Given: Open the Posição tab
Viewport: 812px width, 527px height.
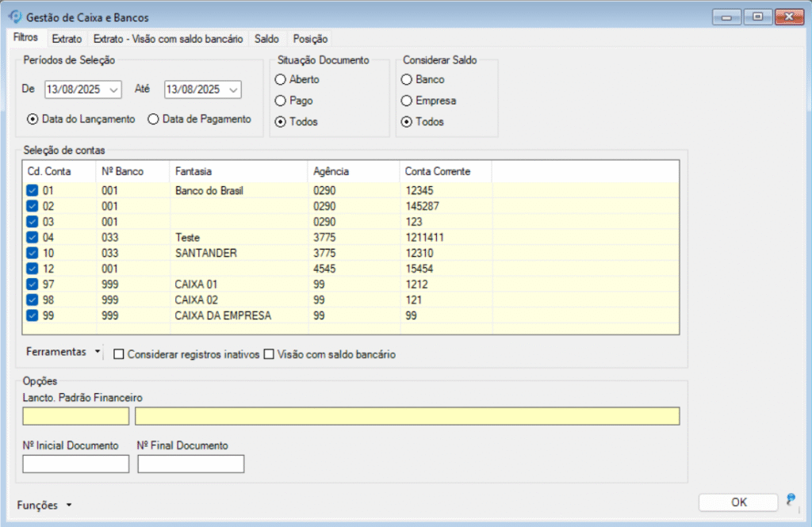Looking at the screenshot, I should click(310, 38).
